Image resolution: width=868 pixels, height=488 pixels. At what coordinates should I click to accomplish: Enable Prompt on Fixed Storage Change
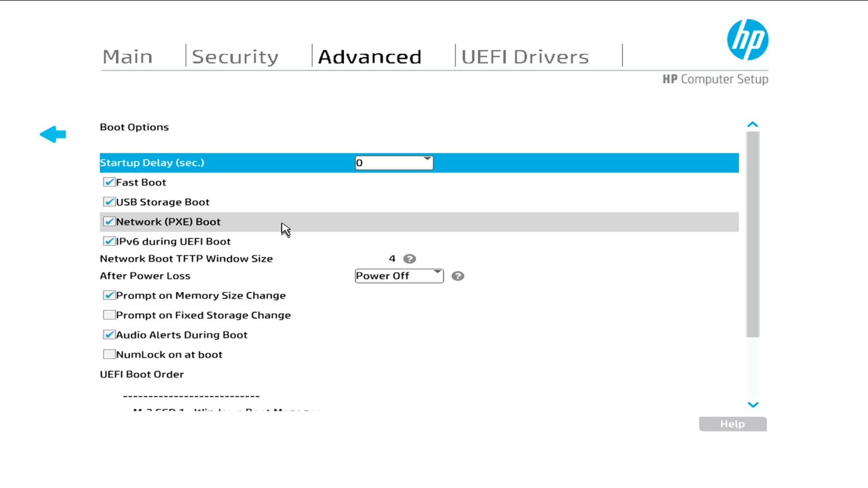point(109,315)
